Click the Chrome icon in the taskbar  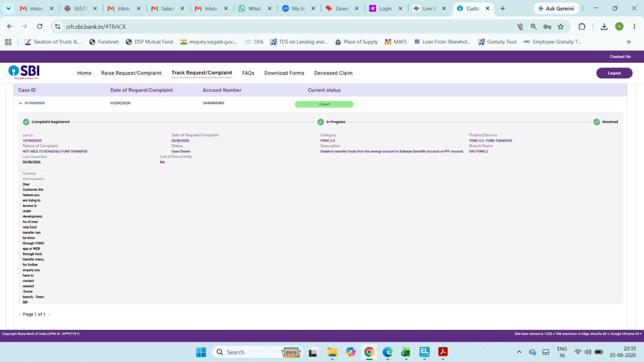click(369, 352)
